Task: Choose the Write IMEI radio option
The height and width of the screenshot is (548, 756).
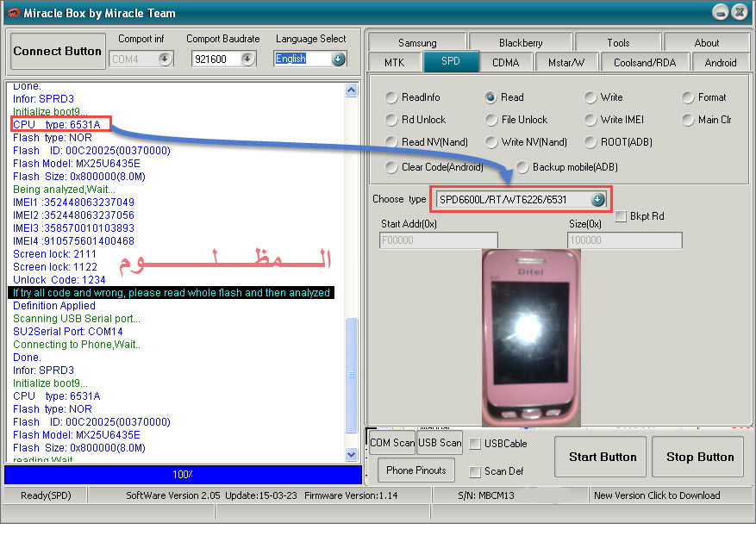Action: (615, 120)
